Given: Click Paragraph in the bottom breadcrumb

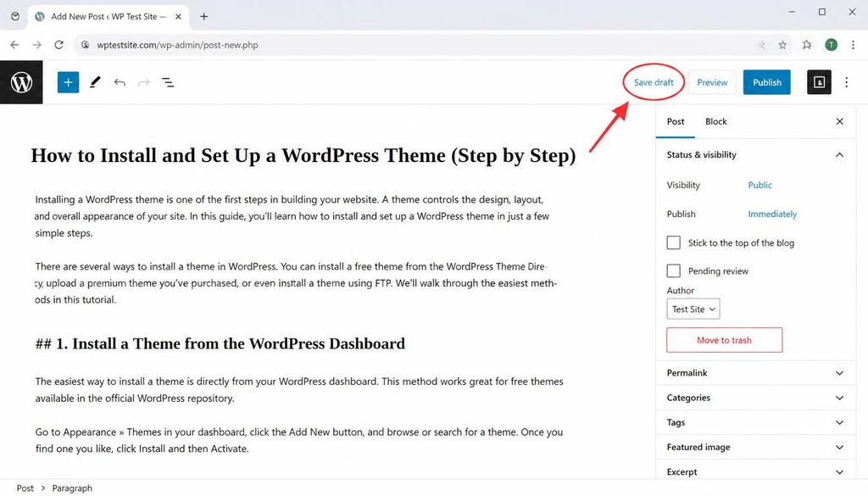Looking at the screenshot, I should pos(72,488).
